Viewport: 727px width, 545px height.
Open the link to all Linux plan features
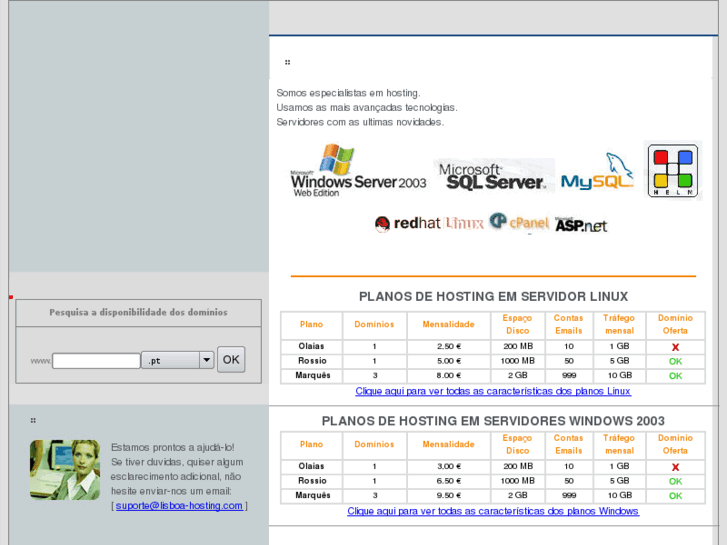[493, 391]
